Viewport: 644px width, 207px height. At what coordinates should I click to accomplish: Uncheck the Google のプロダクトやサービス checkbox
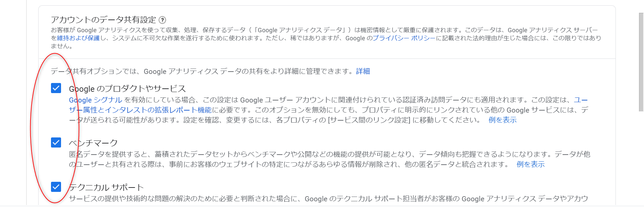pos(56,88)
